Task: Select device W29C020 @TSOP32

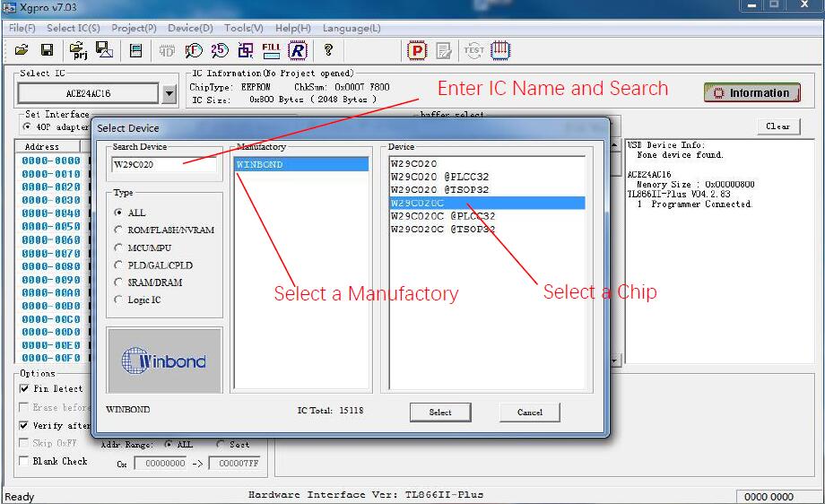Action: [x=439, y=189]
